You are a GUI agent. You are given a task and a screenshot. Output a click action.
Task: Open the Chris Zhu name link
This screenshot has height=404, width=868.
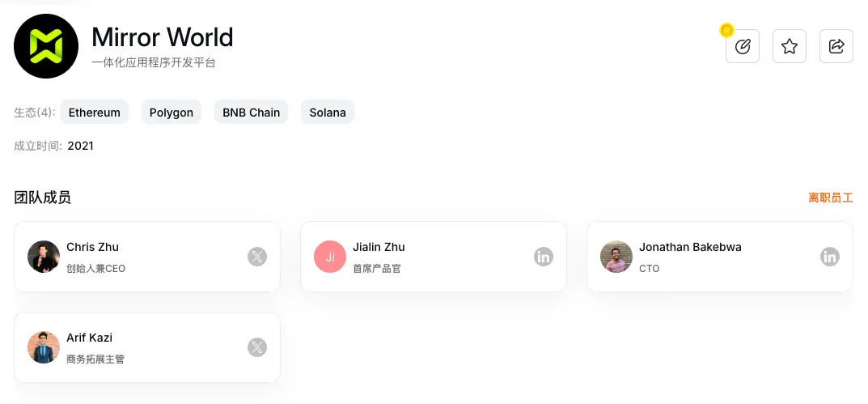[92, 247]
